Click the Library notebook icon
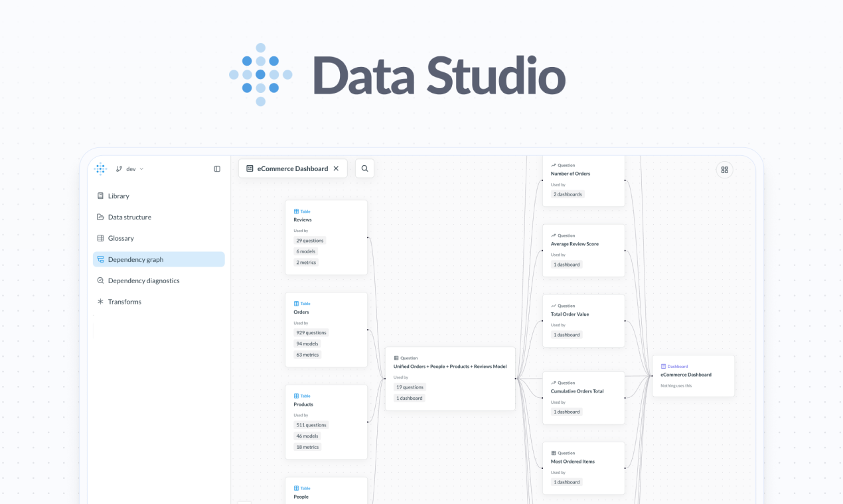The width and height of the screenshot is (843, 504). [100, 196]
